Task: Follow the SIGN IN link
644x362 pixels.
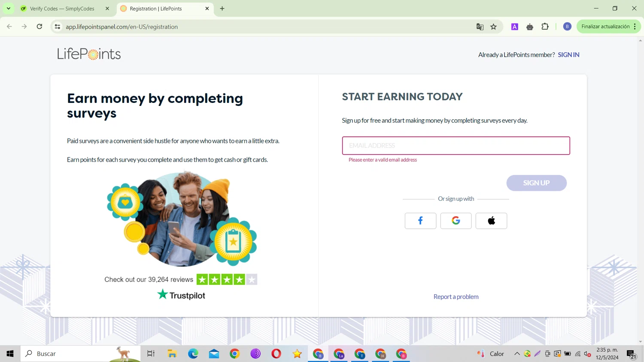Action: coord(568,55)
